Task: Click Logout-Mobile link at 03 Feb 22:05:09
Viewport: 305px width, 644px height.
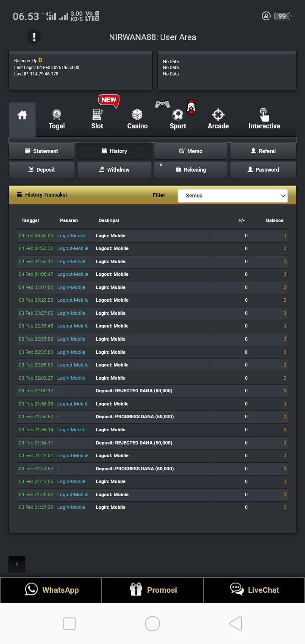Action: pyautogui.click(x=73, y=365)
